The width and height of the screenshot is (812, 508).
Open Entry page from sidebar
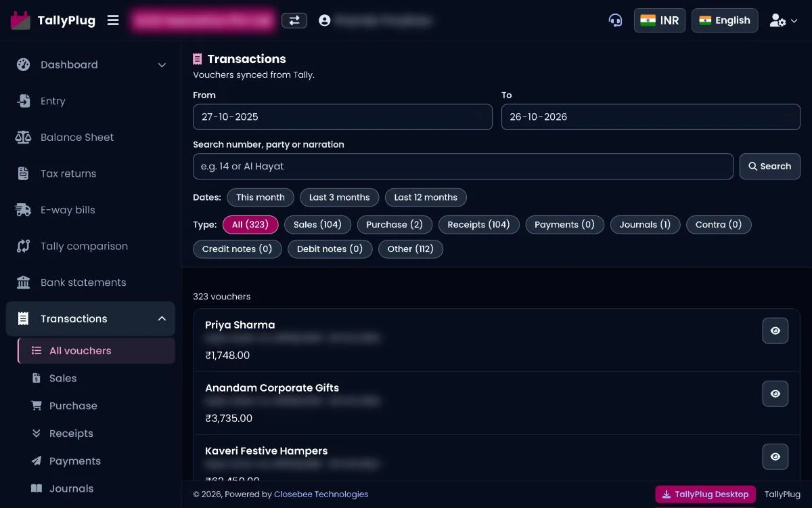click(x=90, y=101)
